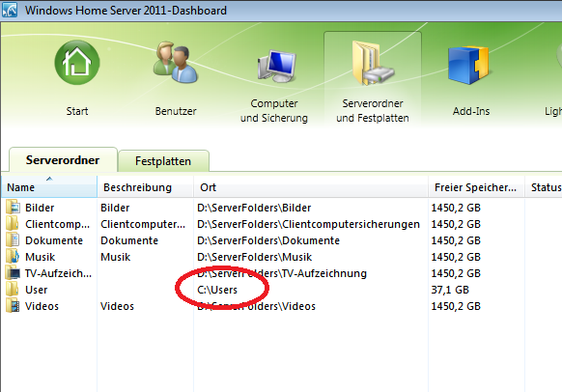Click the 37,1 GB free space value
The image size is (562, 392).
point(450,290)
